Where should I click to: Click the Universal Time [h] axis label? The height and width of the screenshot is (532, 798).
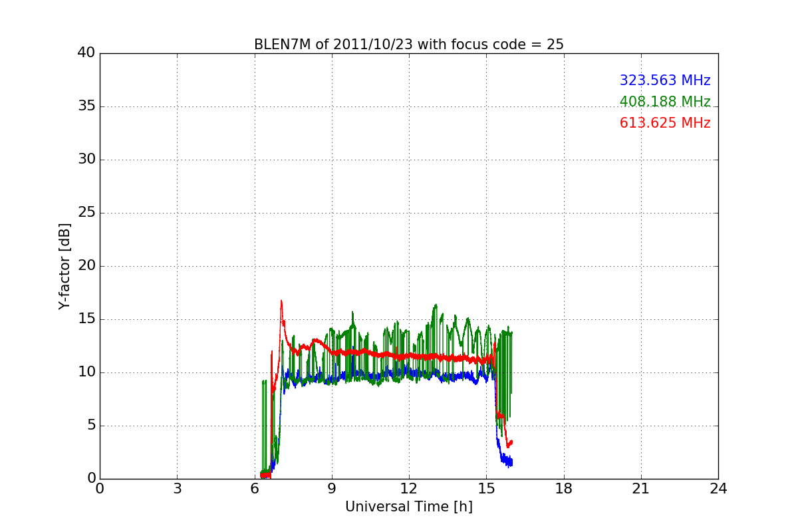(x=408, y=507)
